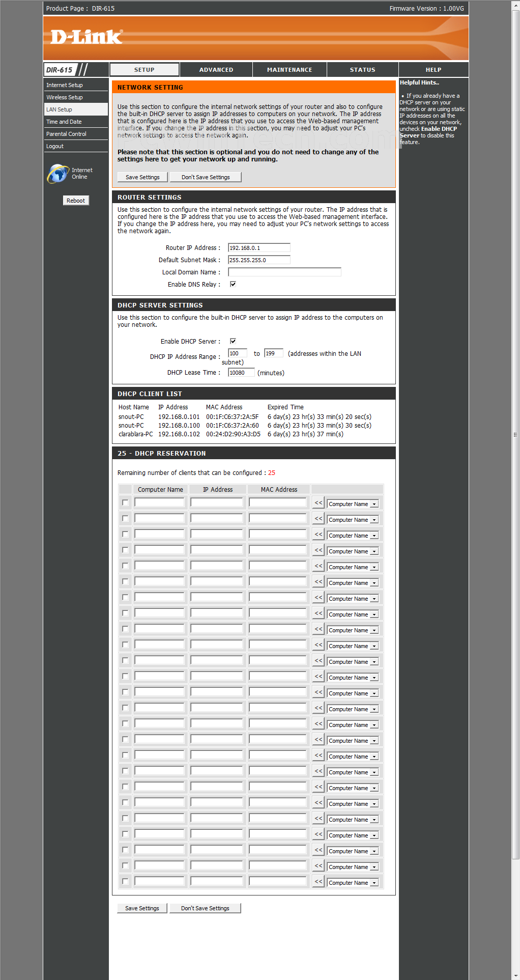Open Computer Name dropdown in fourth reservation row
This screenshot has width=520, height=980.
pos(353,551)
